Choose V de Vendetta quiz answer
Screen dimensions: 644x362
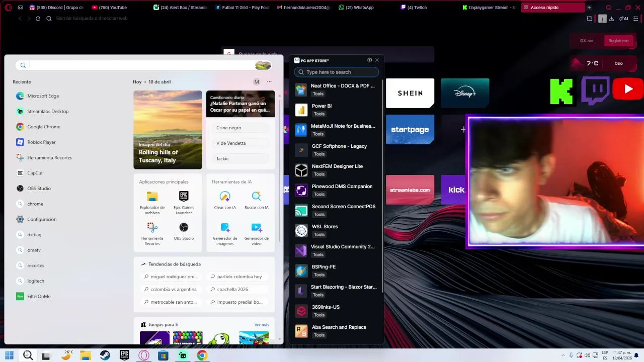tap(240, 143)
